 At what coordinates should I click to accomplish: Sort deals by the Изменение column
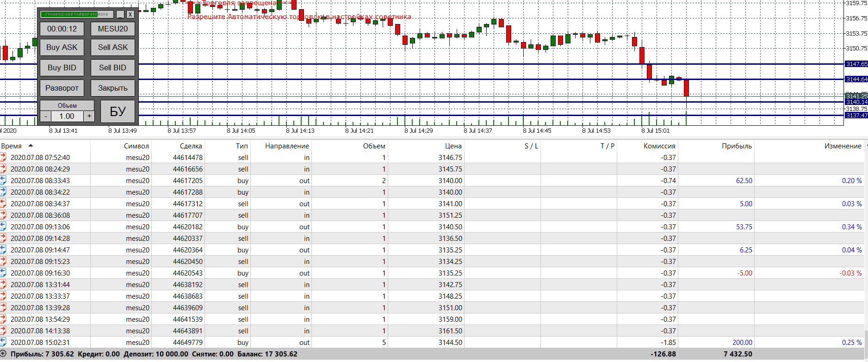tap(843, 146)
